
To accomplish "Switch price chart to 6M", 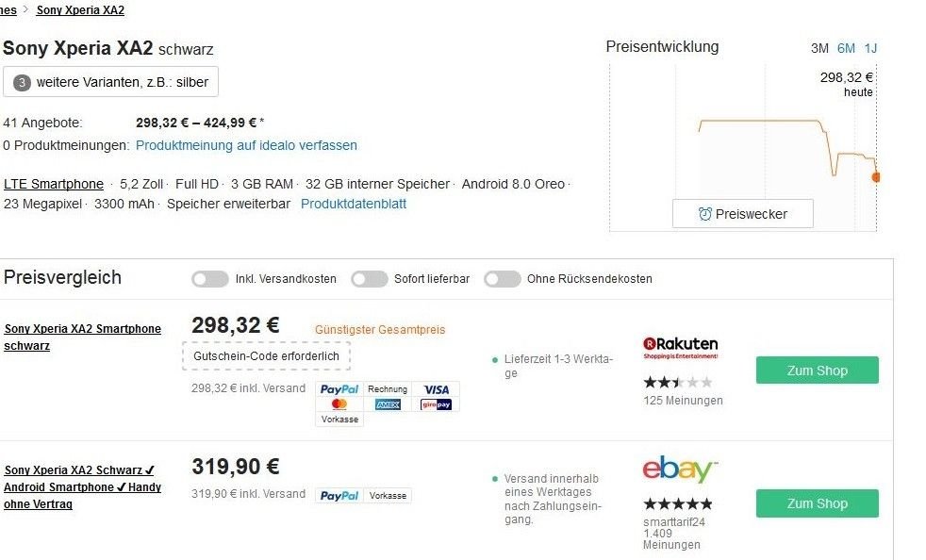I will coord(846,48).
